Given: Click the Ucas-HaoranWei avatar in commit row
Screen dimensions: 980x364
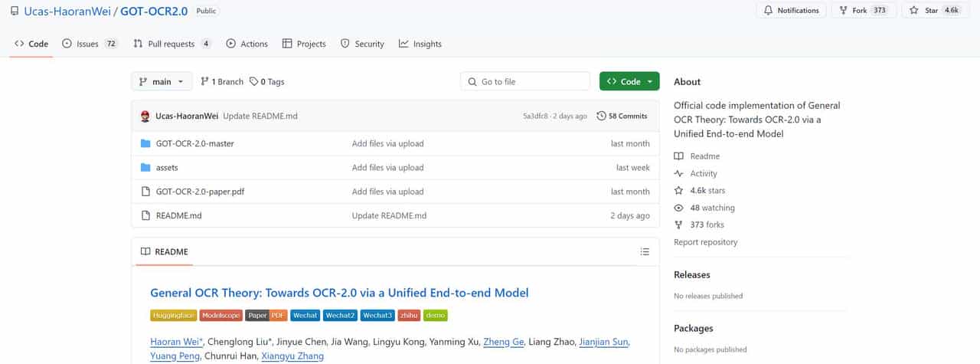Looking at the screenshot, I should [145, 116].
